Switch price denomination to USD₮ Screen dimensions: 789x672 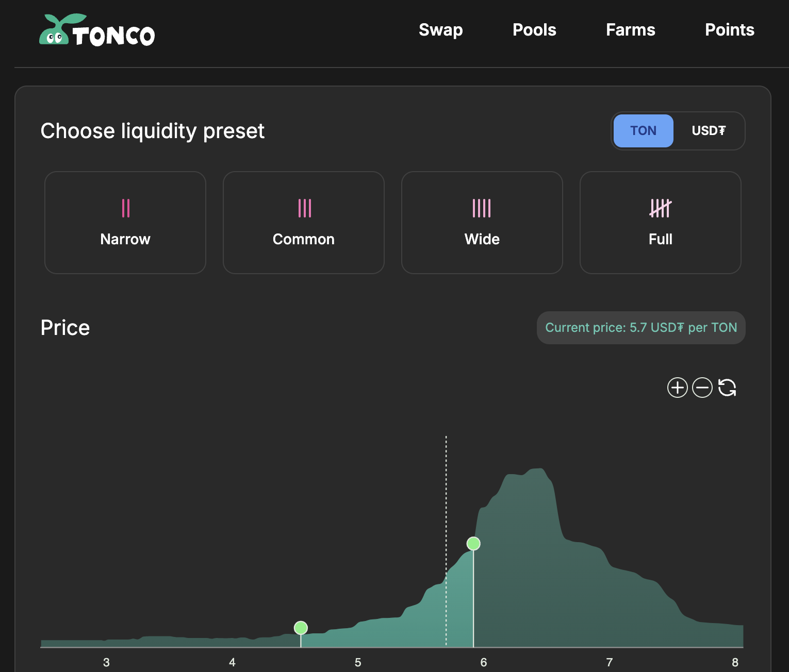[709, 131]
